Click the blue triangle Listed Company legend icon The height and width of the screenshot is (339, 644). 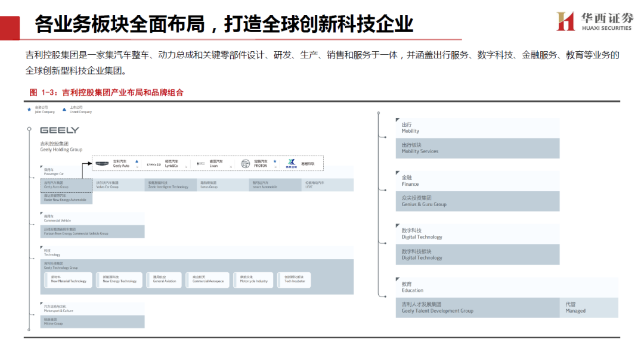pos(64,110)
